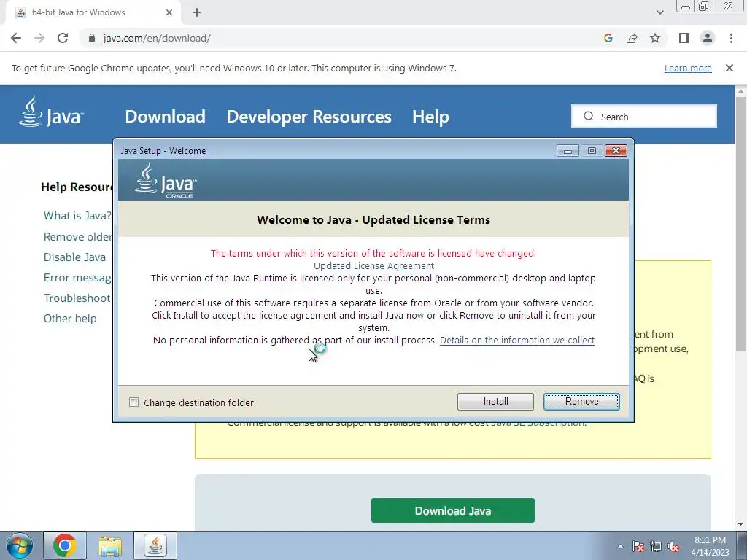Click the address bar URL
The image size is (747, 560).
[157, 38]
